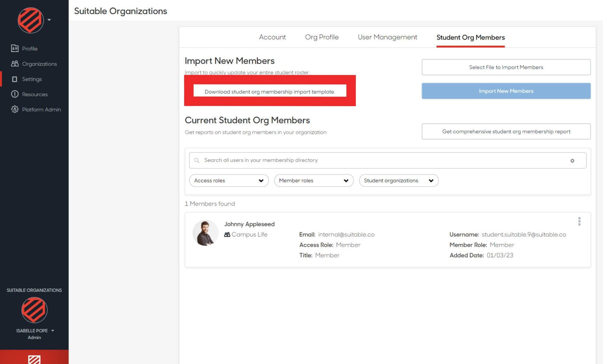Image resolution: width=603 pixels, height=364 pixels.
Task: Switch to the Account tab
Action: point(272,37)
